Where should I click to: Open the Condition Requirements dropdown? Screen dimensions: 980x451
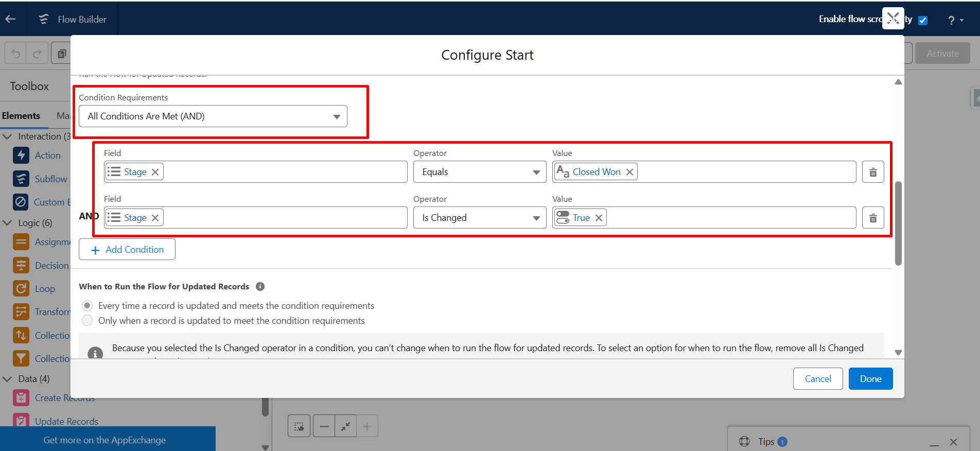(x=213, y=116)
